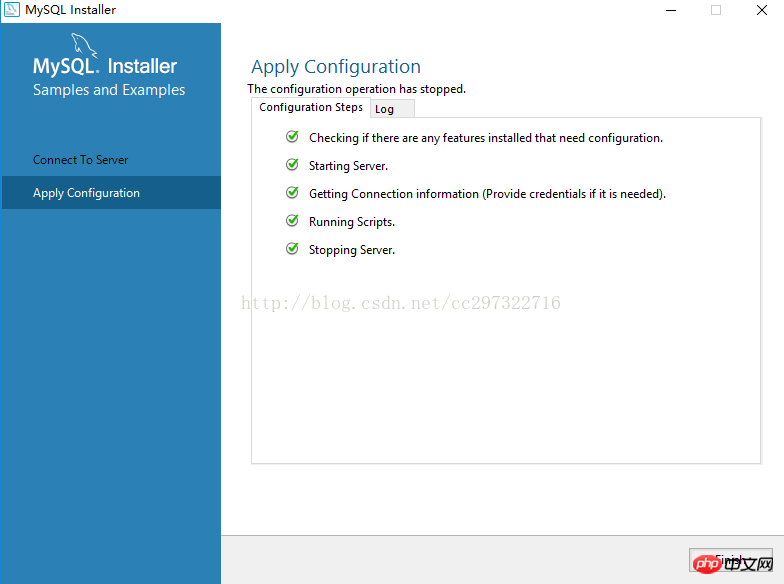Click the green check beside Stopping Server
This screenshot has height=584, width=784.
coord(292,248)
